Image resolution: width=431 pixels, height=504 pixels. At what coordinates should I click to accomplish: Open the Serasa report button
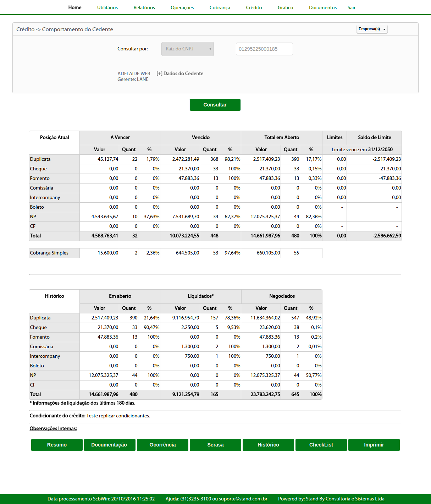point(215,445)
